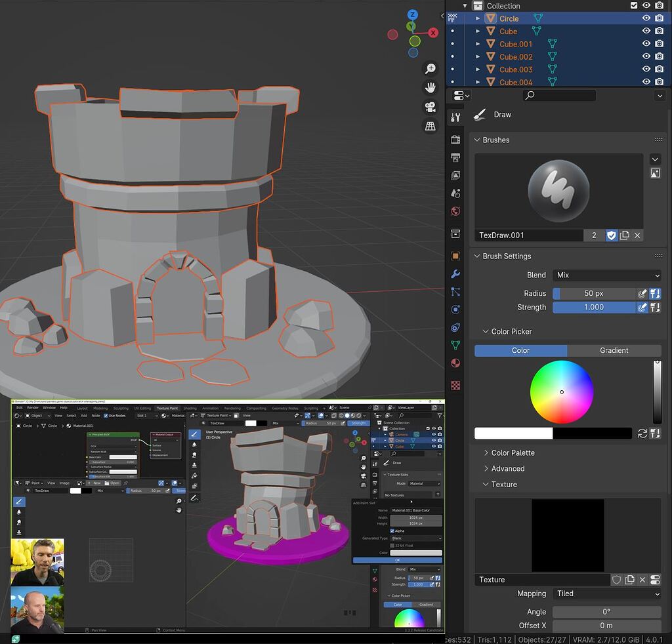Uncheck the Collection exclude checkbox
This screenshot has height=644, width=672.
[x=633, y=6]
